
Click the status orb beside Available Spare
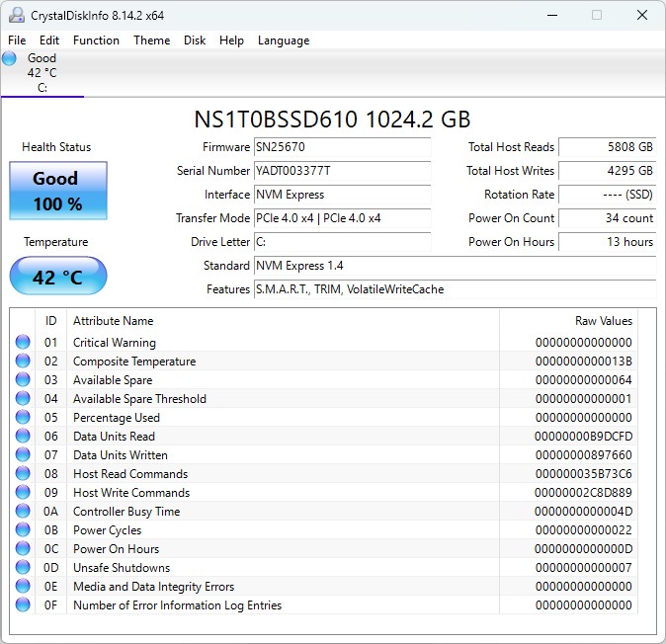point(23,380)
